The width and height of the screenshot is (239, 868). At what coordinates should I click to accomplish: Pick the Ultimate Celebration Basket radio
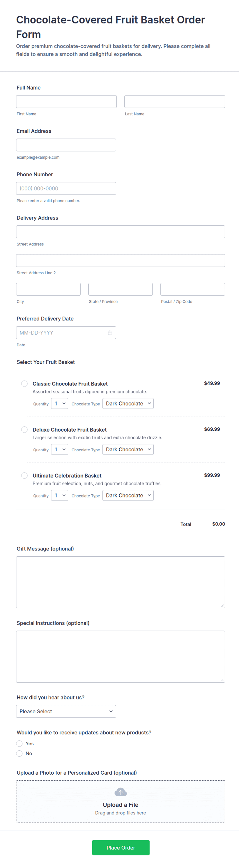(24, 476)
